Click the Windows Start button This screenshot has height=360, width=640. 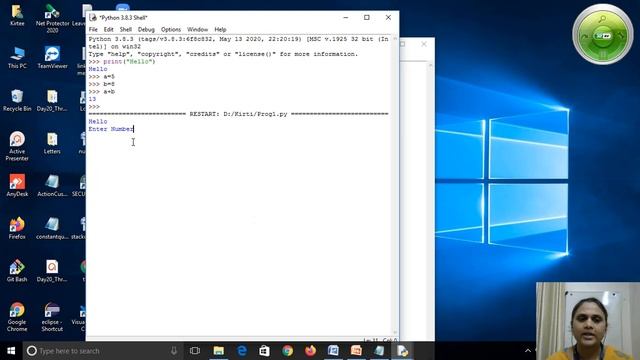11,351
